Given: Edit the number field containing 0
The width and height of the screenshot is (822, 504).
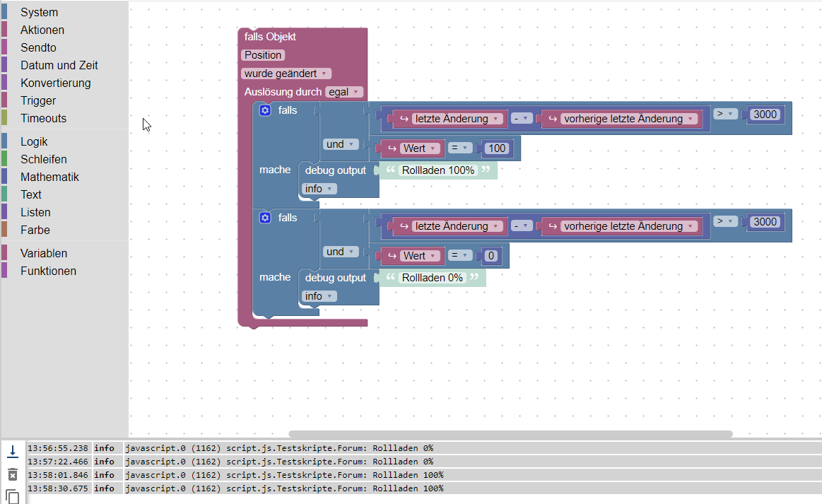Looking at the screenshot, I should pyautogui.click(x=491, y=256).
